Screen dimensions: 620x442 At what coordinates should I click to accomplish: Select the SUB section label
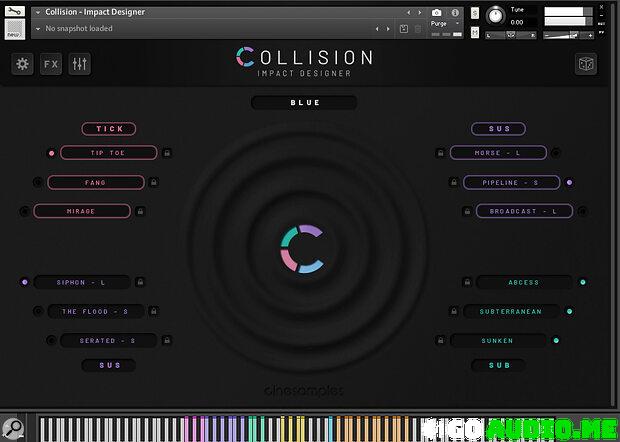tap(498, 365)
